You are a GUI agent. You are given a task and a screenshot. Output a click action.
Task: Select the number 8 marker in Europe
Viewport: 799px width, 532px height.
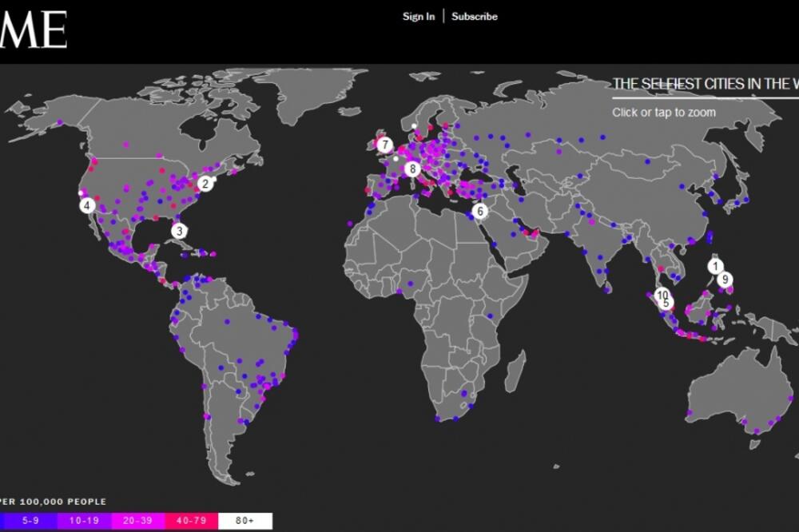coord(412,169)
